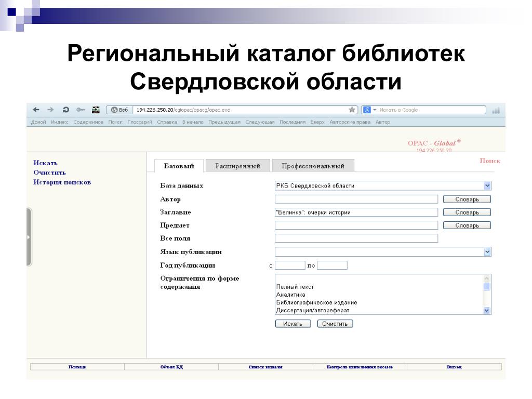Click Предыдущая in navigation bar
The image size is (532, 399).
tap(224, 122)
